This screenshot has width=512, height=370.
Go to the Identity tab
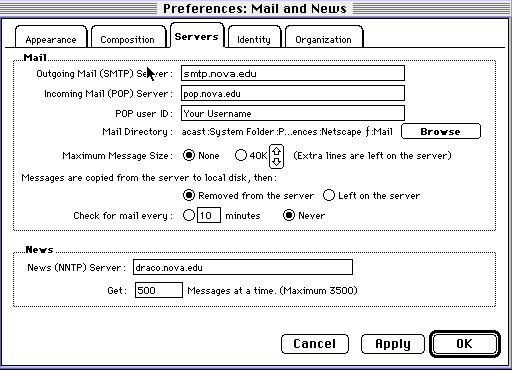pos(254,37)
